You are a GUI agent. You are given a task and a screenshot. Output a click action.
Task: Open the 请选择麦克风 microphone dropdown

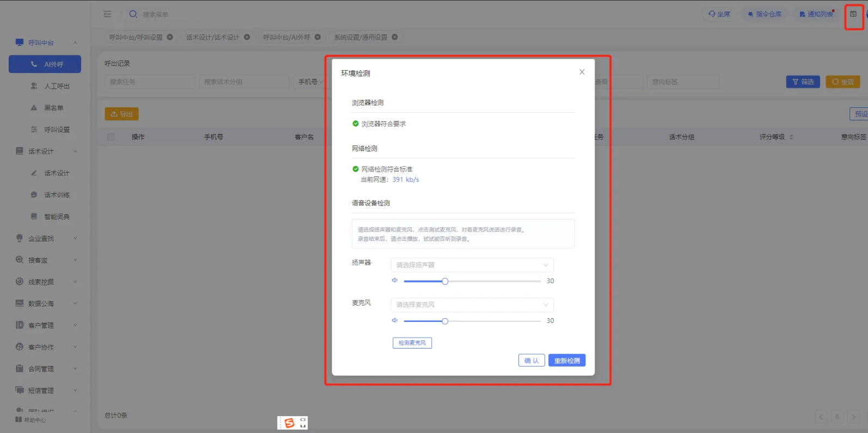point(472,305)
